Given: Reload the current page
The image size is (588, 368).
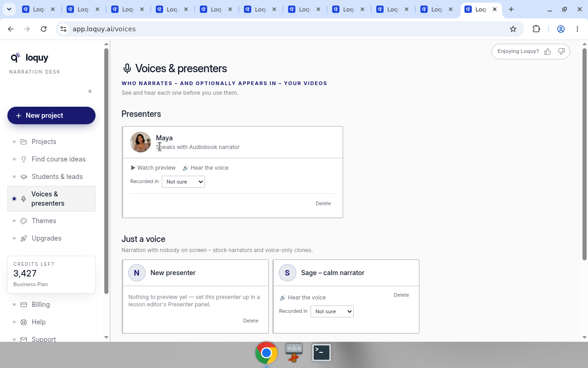Looking at the screenshot, I should coord(44,29).
